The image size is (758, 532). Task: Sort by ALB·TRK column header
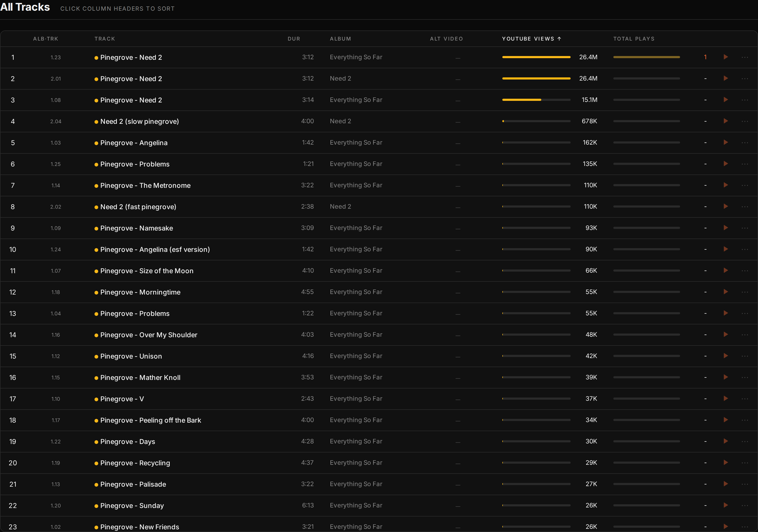click(46, 39)
